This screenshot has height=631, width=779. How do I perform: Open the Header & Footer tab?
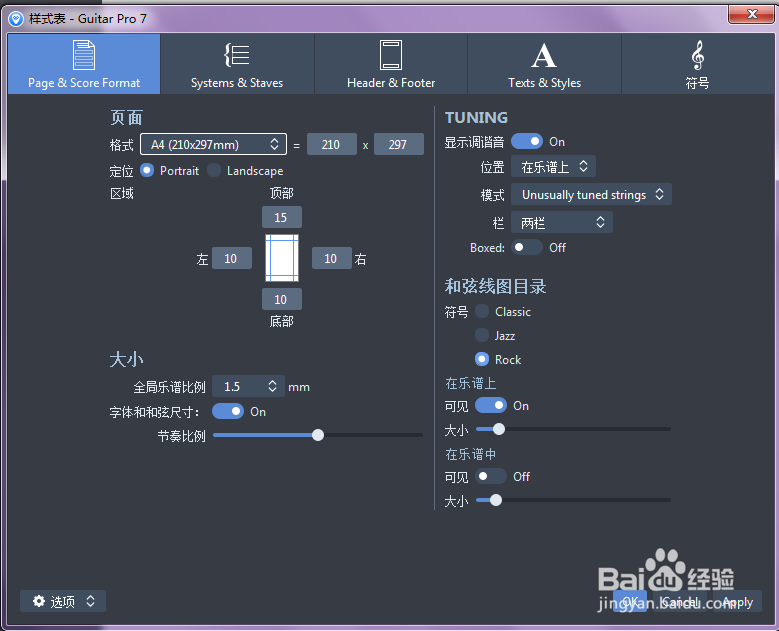pos(391,64)
